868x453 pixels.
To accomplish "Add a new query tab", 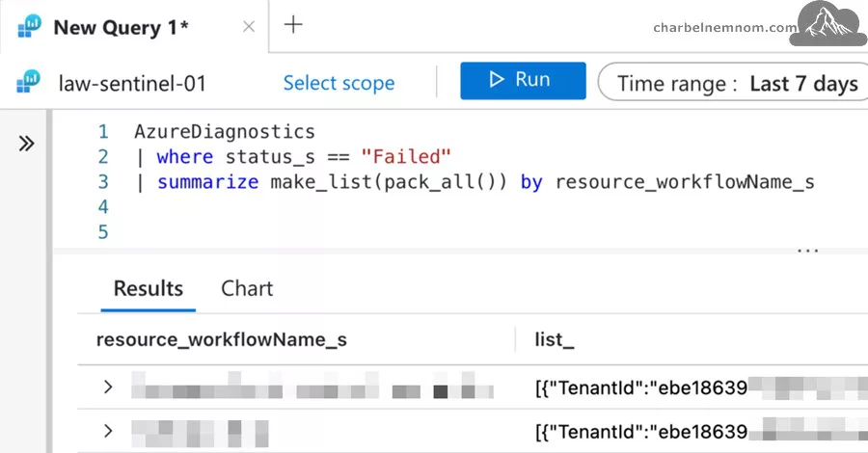I will click(293, 25).
